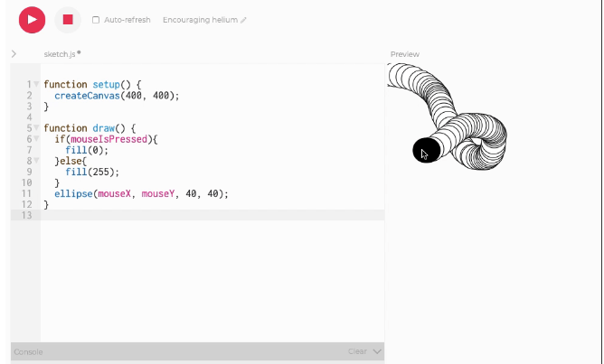Click the Stop sketch button
Screen dimensions: 604x364
pyautogui.click(x=68, y=19)
